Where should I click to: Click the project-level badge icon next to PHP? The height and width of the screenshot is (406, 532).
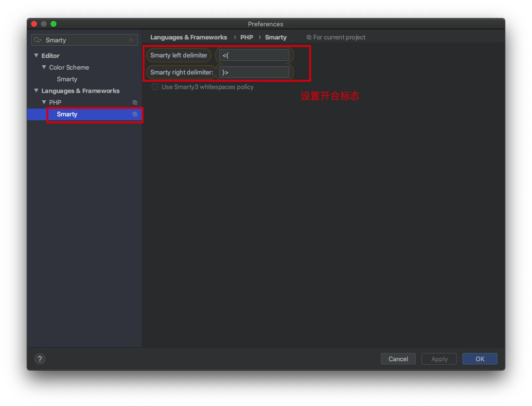(135, 102)
